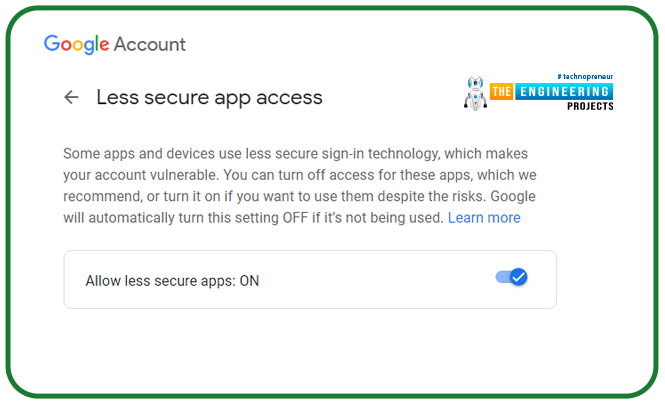Click the back arrow icon
The image size is (665, 406).
click(x=71, y=97)
